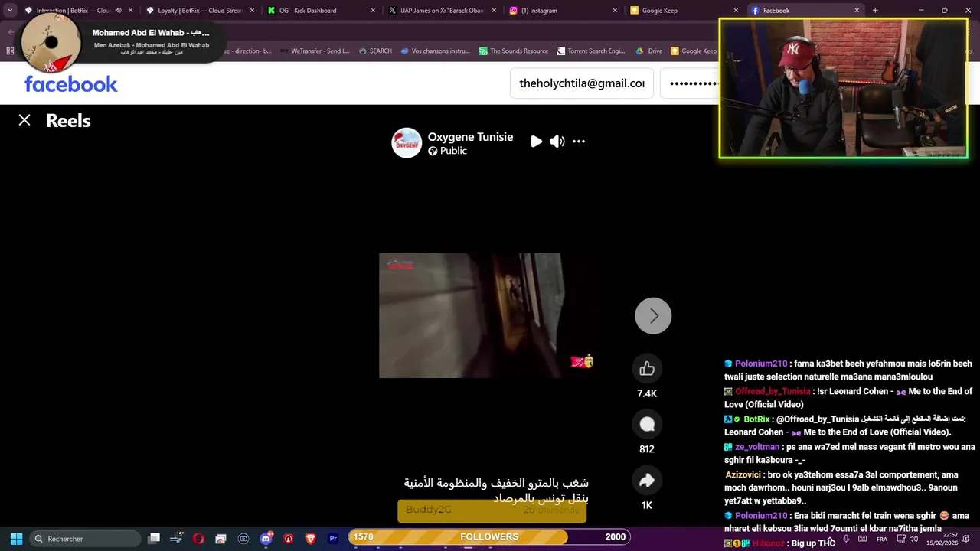Click the 1K shares count
This screenshot has width=980, height=551.
tap(647, 505)
